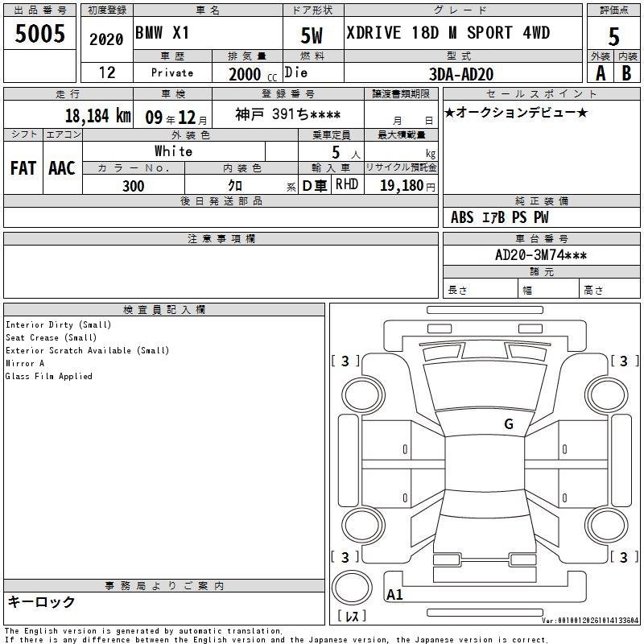The height and width of the screenshot is (644, 644).
Task: Select the mileage 18,184 km
Action: (97, 115)
